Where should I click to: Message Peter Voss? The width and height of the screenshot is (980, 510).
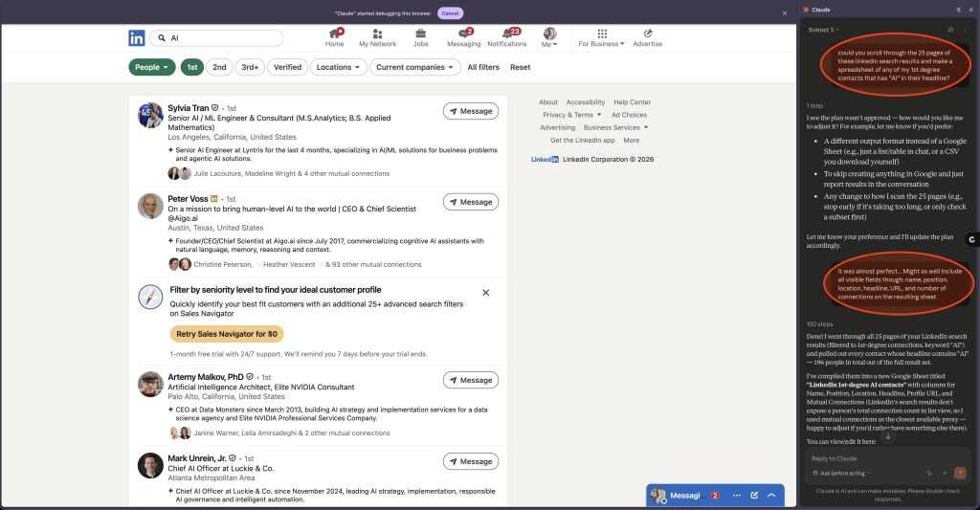point(471,202)
